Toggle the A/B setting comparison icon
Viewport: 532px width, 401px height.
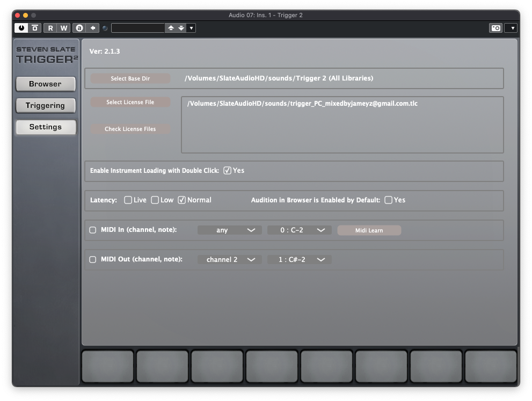pyautogui.click(x=79, y=28)
